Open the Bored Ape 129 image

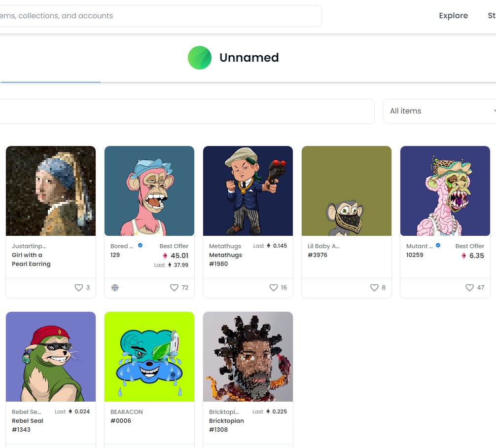(149, 191)
